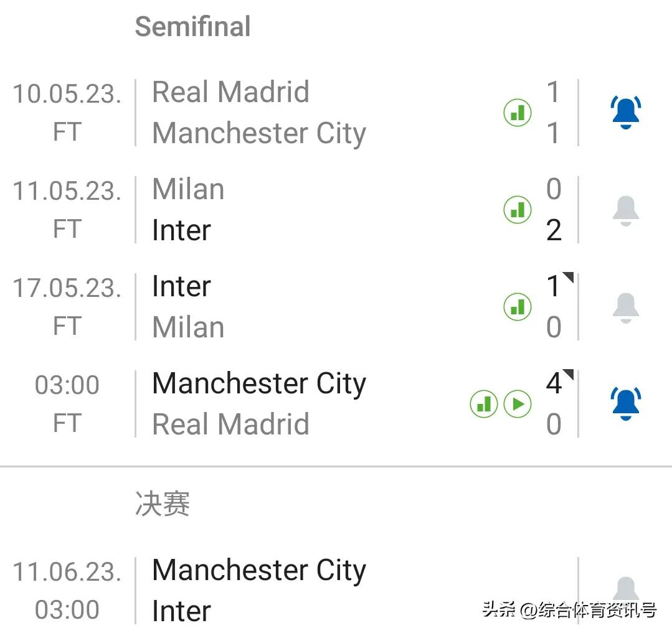The image size is (672, 633).
Task: Disable notification bell for Manchester City 4-0 match
Action: tap(625, 404)
